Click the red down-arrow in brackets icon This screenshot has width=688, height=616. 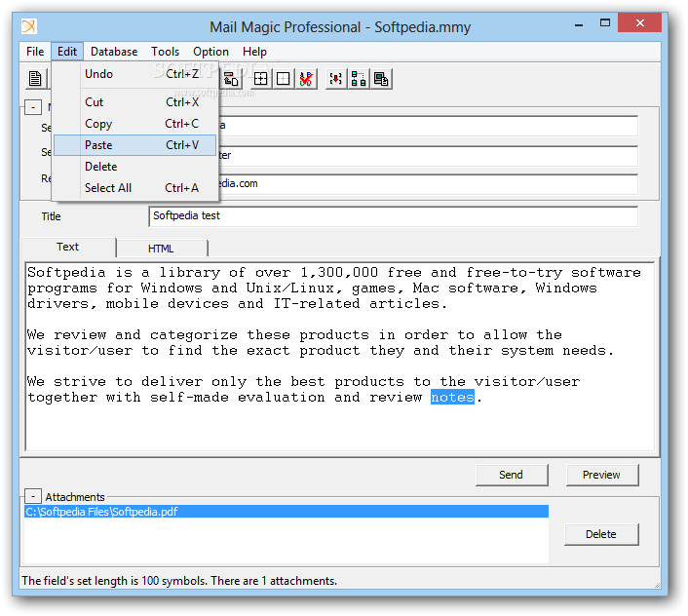point(336,79)
